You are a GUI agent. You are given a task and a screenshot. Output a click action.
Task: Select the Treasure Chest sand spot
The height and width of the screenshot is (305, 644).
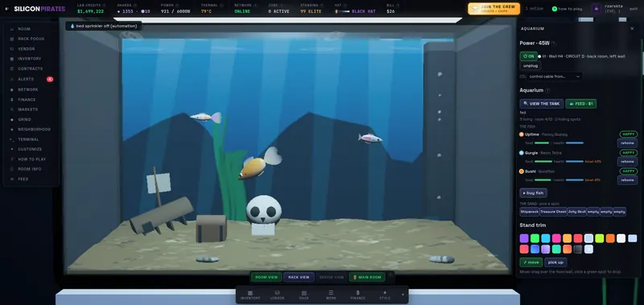(x=553, y=212)
